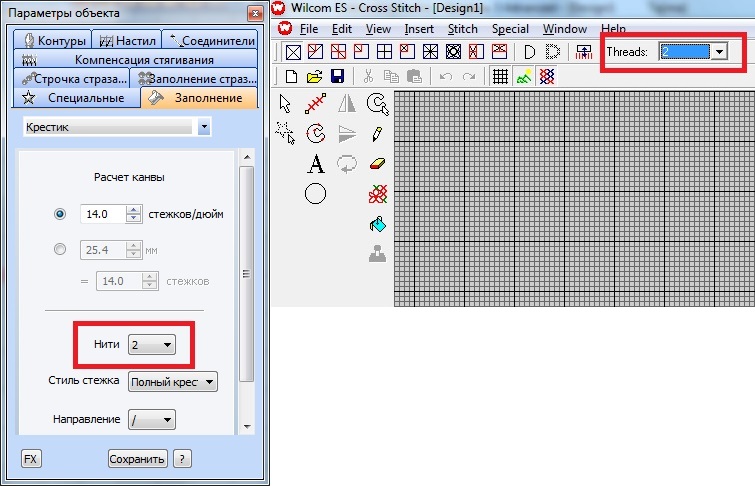This screenshot has height=486, width=755.
Task: Open the Edit menu
Action: coord(342,29)
